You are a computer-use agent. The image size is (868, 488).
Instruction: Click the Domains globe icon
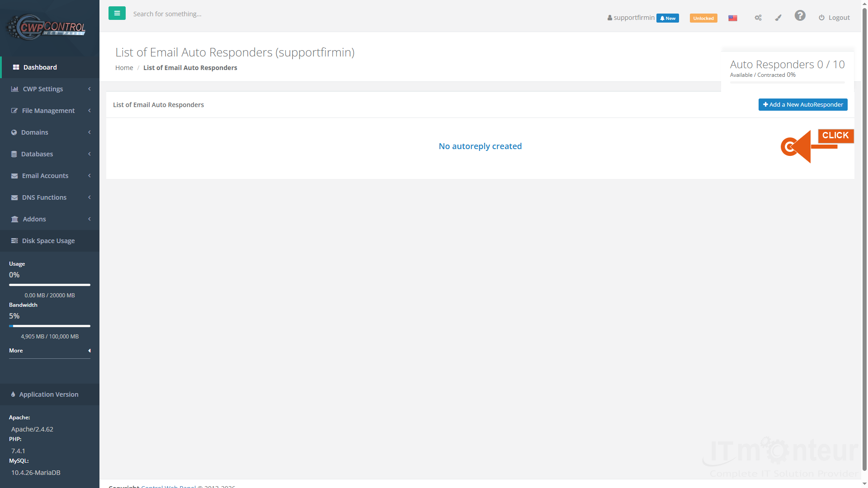coord(14,132)
